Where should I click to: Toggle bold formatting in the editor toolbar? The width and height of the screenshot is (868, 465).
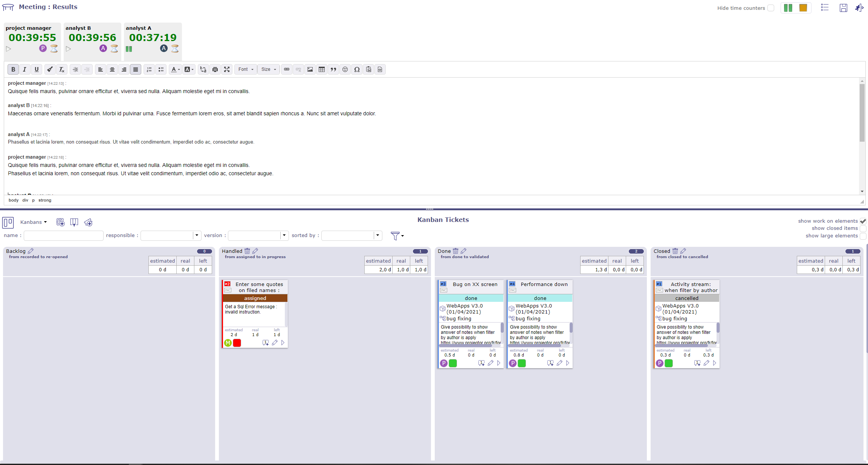(13, 69)
